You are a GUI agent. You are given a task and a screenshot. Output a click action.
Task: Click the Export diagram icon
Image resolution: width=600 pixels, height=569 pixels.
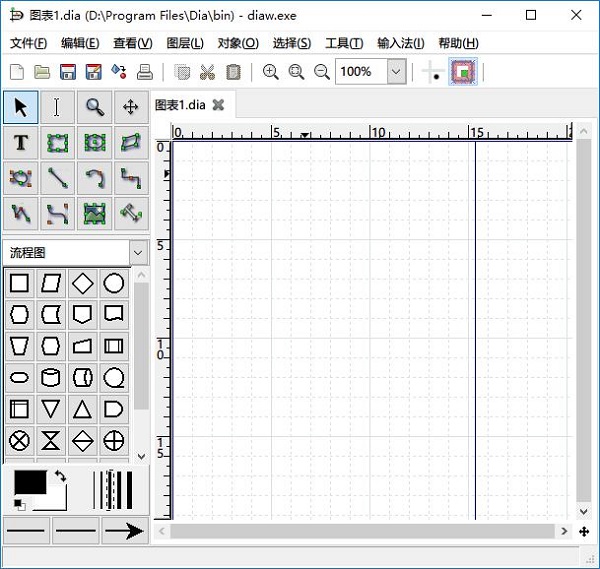click(119, 72)
